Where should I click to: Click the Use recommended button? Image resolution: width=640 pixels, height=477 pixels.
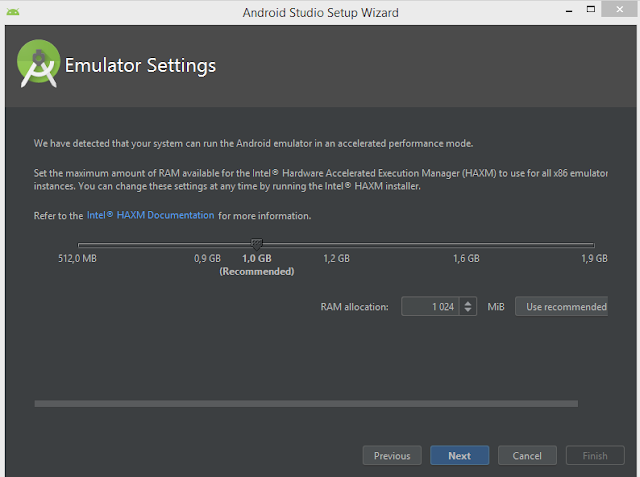(562, 306)
